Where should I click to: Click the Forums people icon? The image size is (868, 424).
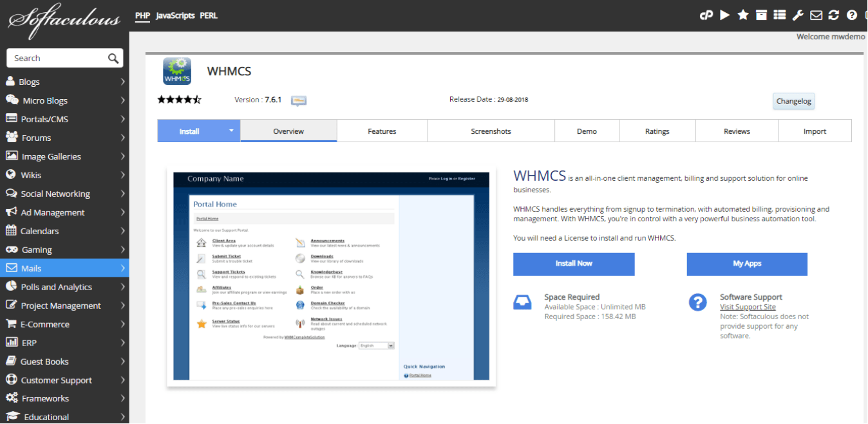pos(12,137)
